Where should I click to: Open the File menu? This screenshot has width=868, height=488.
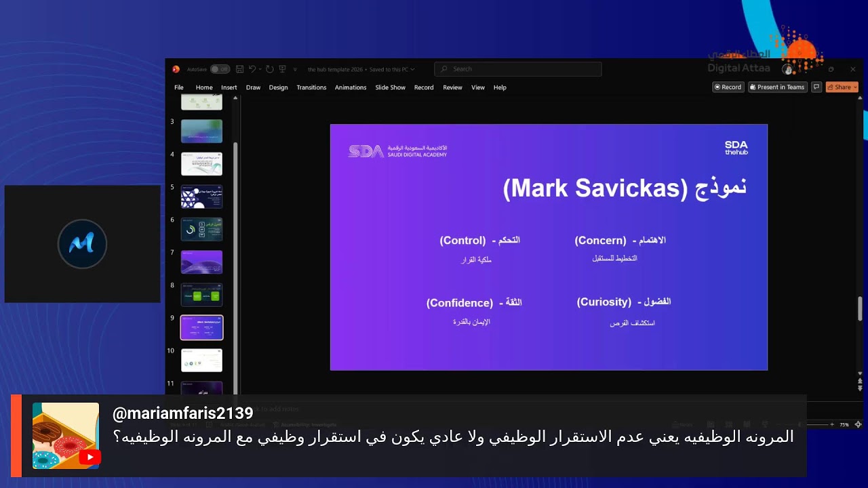point(179,87)
